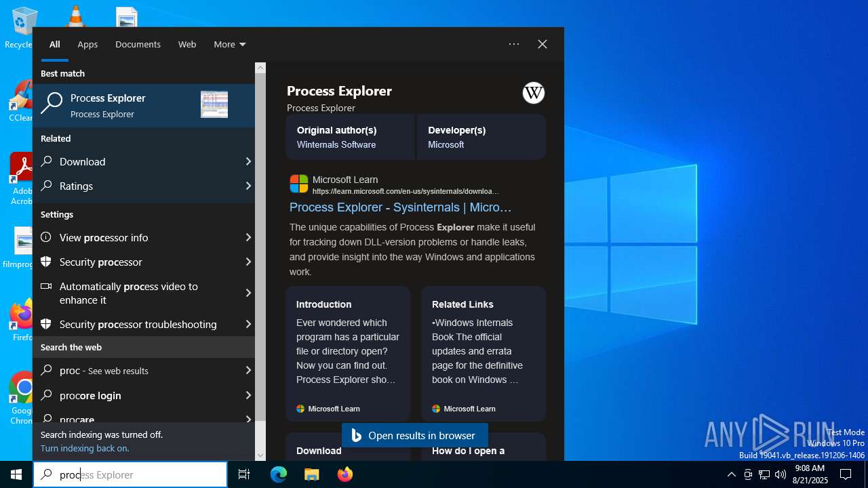
Task: Switch to the Web tab
Action: (x=187, y=44)
